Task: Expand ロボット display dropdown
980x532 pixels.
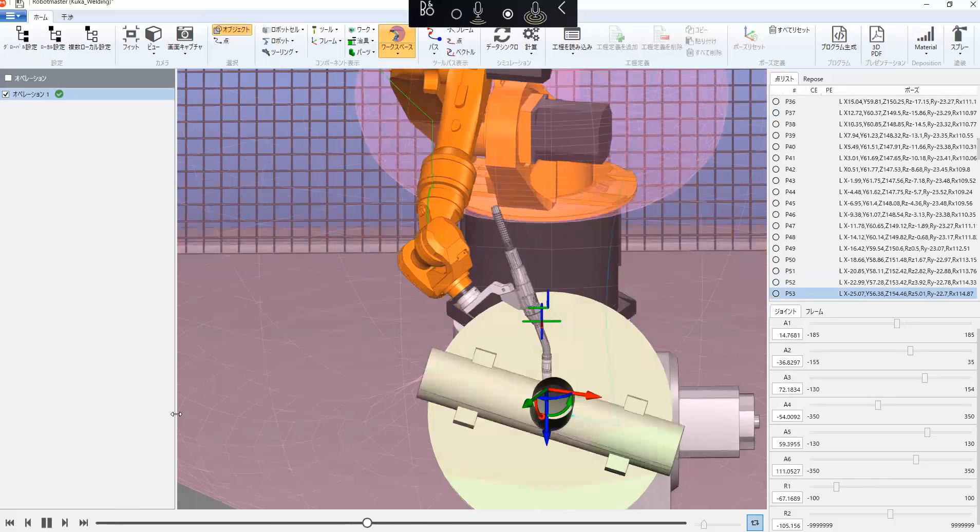Action: coord(278,41)
